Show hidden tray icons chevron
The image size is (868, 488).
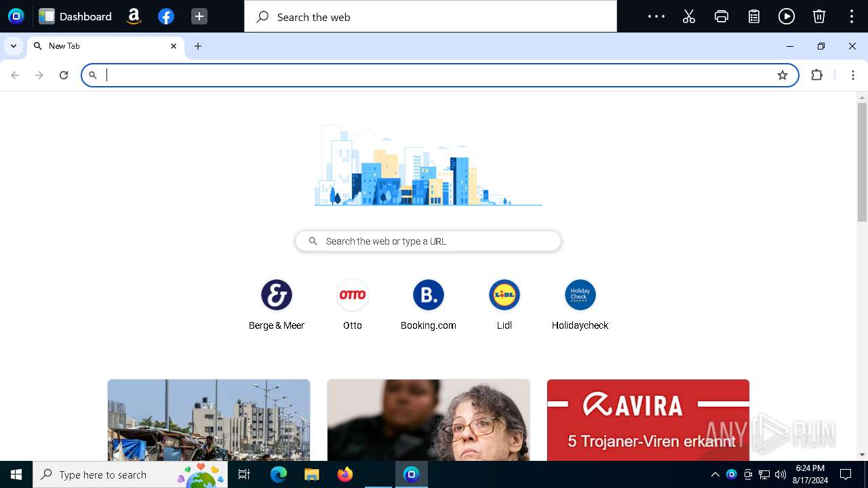(x=715, y=474)
